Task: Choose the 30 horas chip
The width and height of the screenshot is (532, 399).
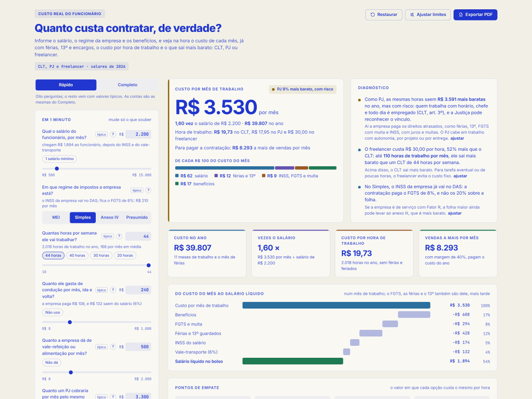Action: click(101, 255)
